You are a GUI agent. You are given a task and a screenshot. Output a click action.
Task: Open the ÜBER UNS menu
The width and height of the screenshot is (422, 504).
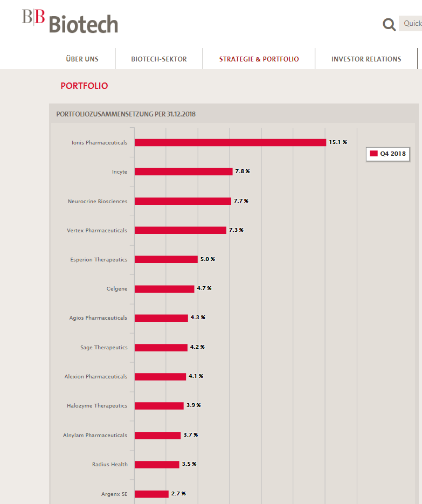pyautogui.click(x=82, y=59)
